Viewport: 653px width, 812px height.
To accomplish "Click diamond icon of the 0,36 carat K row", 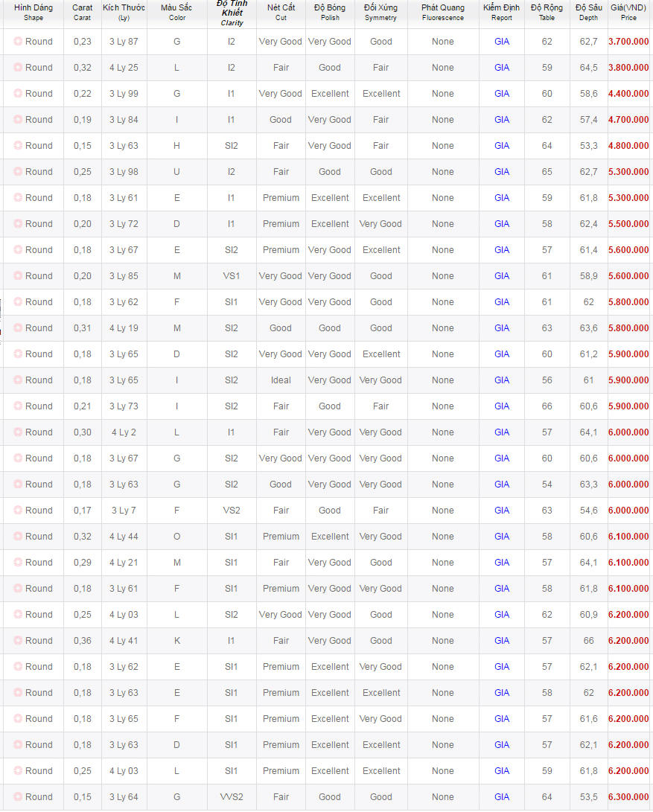I will [x=18, y=641].
